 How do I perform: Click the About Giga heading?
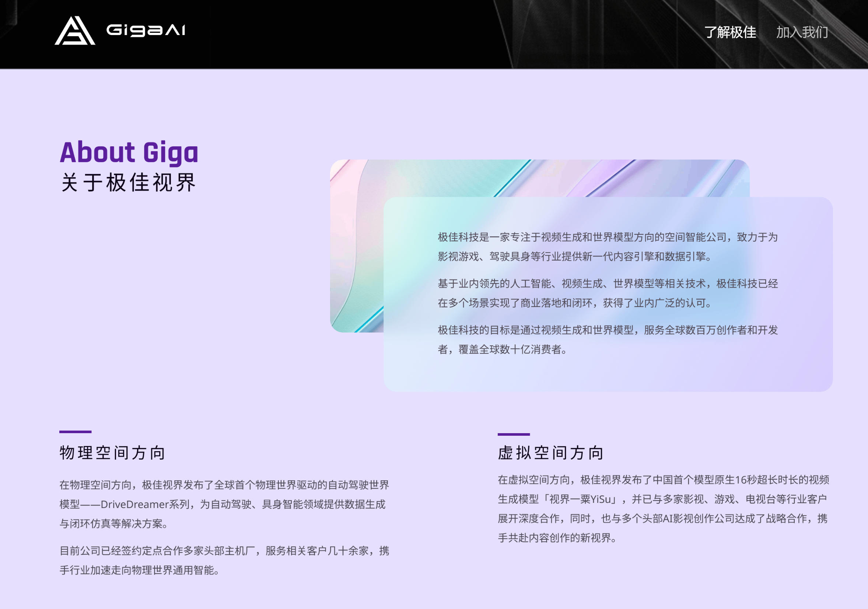129,153
